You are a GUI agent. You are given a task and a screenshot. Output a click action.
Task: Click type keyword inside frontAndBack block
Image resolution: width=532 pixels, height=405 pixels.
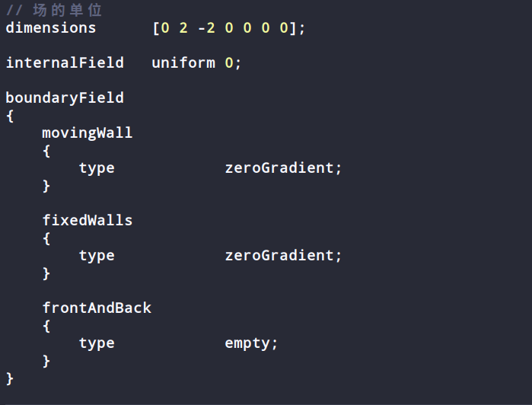coord(97,343)
